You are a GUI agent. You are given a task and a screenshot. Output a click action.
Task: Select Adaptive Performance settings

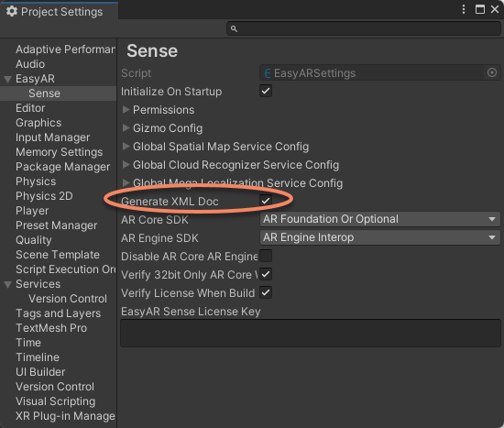coord(65,49)
